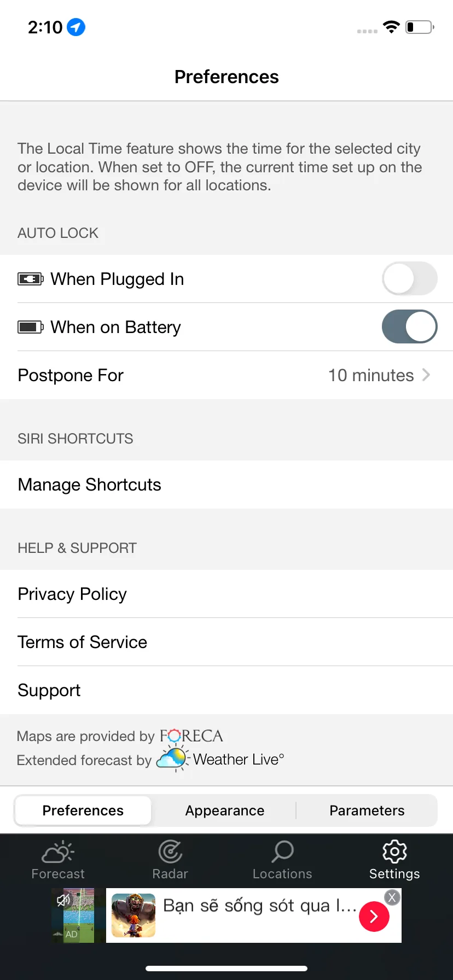Switch to the Parameters tab
Viewport: 453px width, 980px height.
[367, 810]
